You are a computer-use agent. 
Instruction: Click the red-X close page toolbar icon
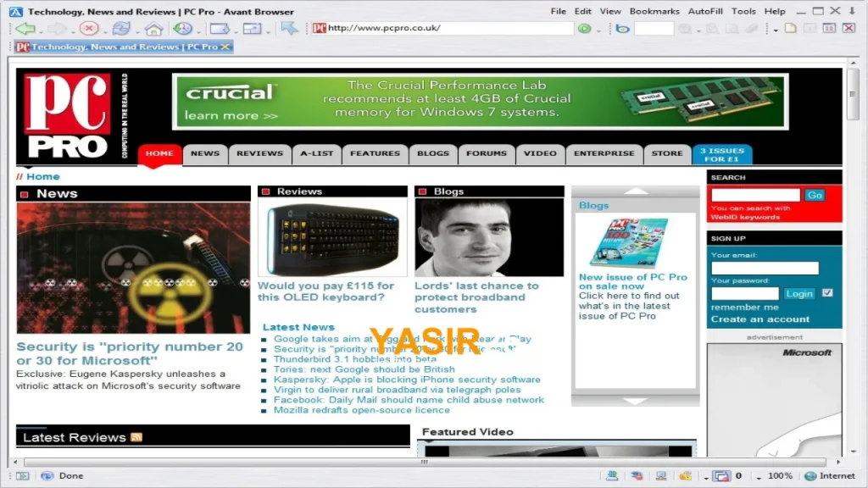(x=849, y=28)
